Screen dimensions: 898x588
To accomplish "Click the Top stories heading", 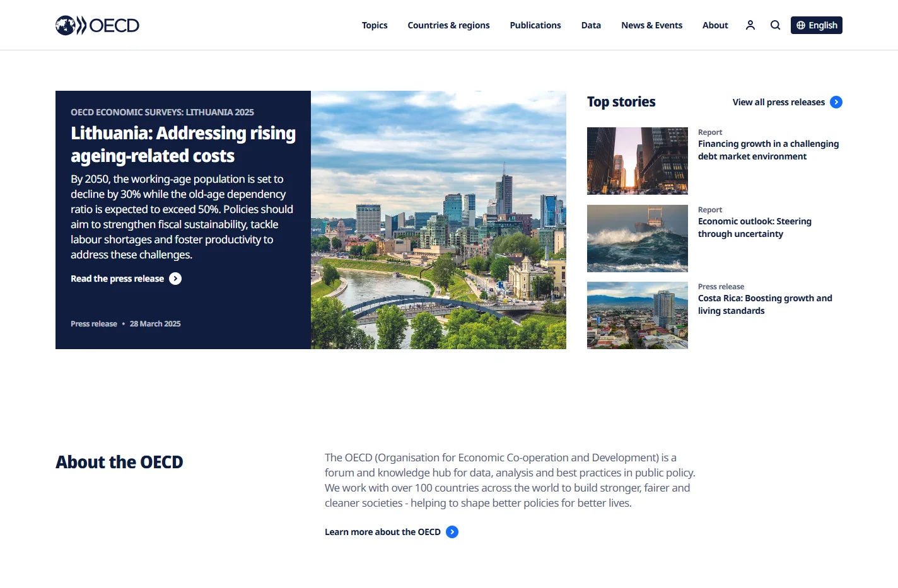I will click(x=621, y=102).
